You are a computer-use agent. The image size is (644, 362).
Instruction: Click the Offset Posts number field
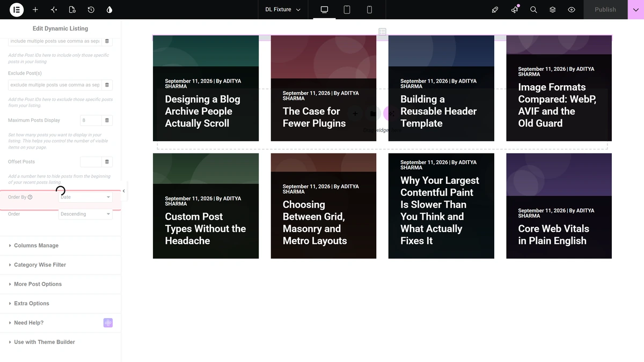tap(91, 162)
